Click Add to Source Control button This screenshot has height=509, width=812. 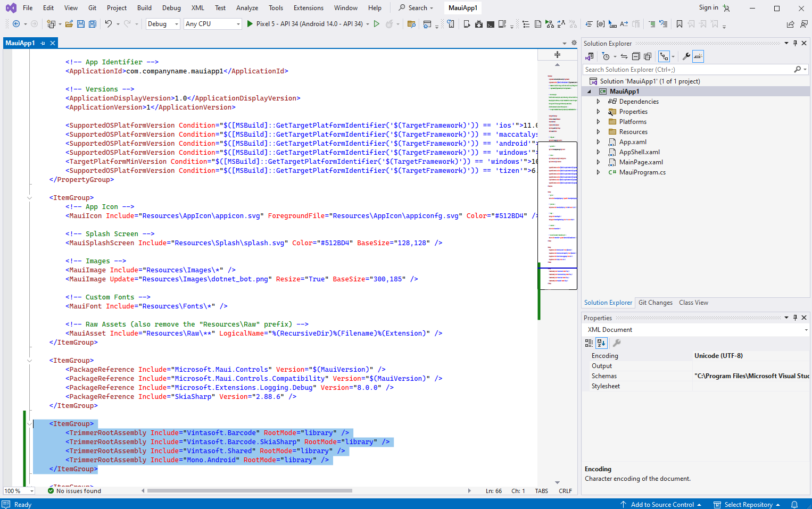click(662, 505)
